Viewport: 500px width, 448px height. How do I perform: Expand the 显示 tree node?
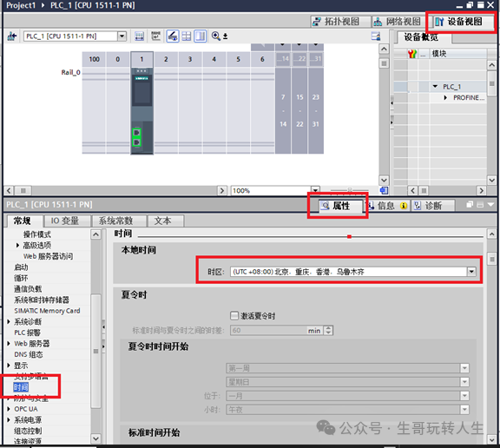[9, 366]
